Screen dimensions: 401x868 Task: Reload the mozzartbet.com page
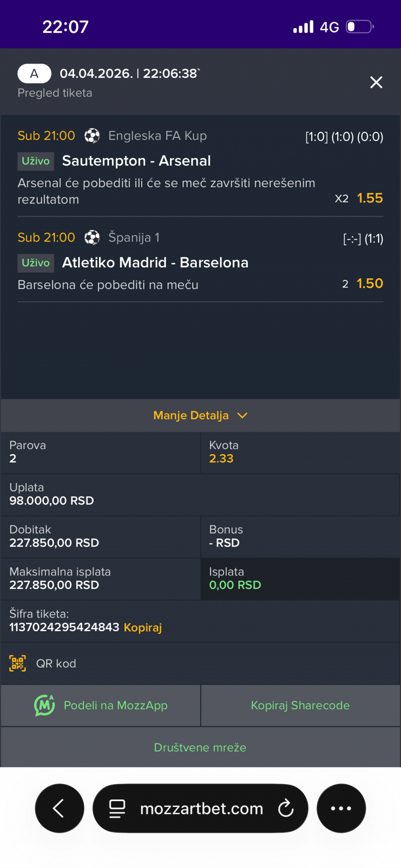click(x=286, y=808)
